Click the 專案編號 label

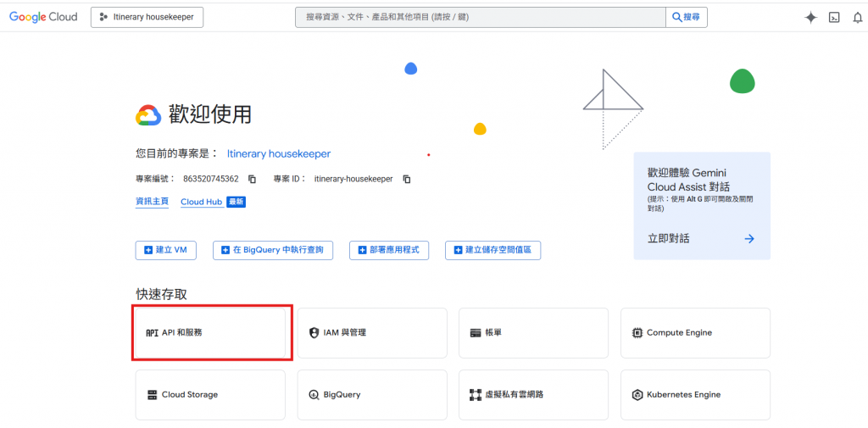pyautogui.click(x=155, y=180)
